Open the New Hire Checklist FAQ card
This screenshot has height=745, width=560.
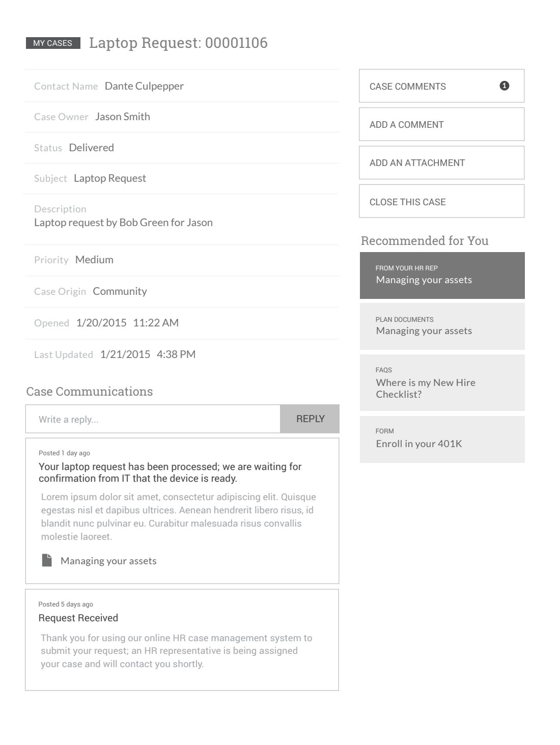coord(442,383)
